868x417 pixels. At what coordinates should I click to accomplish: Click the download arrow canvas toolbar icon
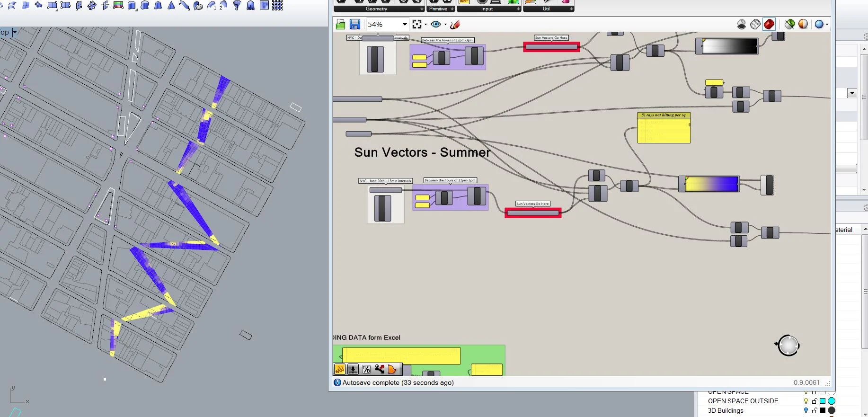[353, 369]
